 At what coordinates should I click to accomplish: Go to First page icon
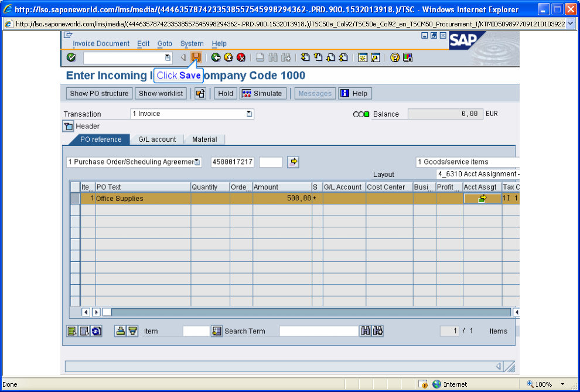(x=305, y=57)
